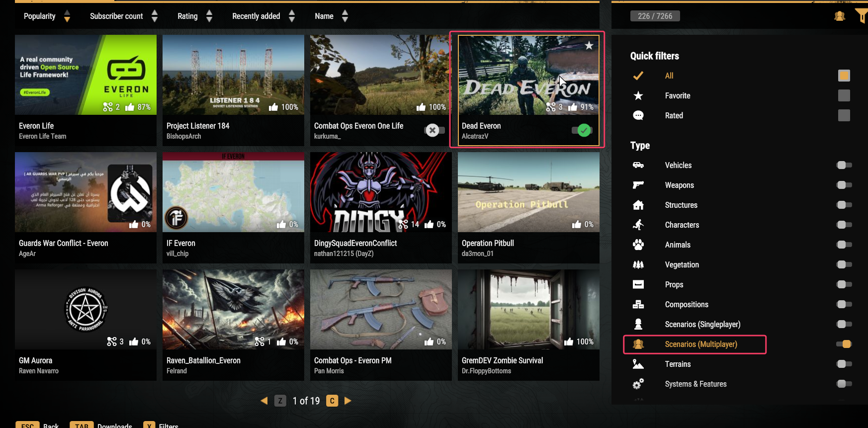Enable the Combat Ops Everon One Life toggle

pos(434,130)
